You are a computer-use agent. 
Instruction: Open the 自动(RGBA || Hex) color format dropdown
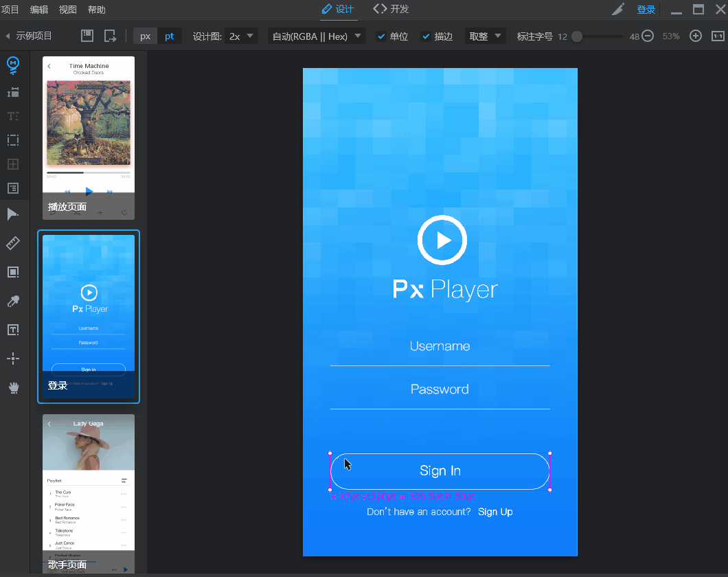[x=317, y=36]
